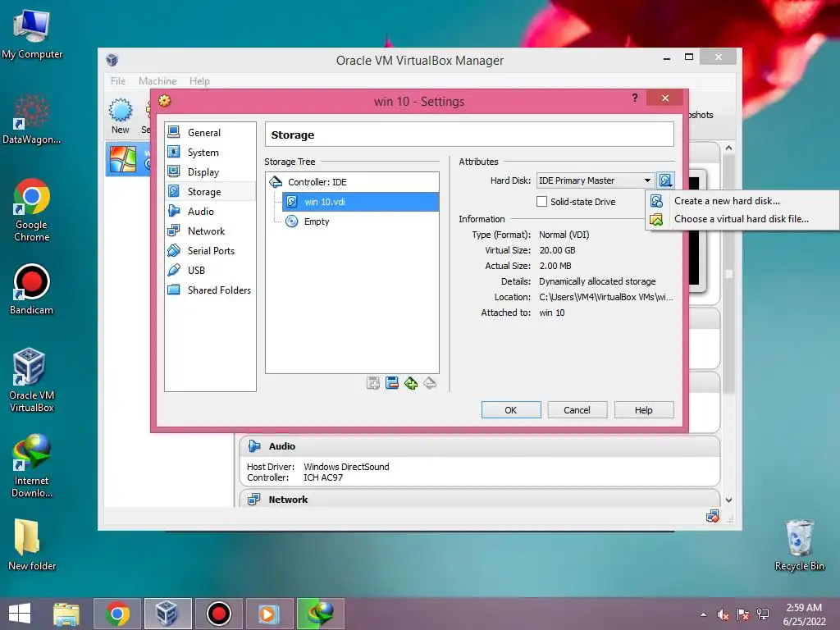Open Google Chrome desktop shortcut
The height and width of the screenshot is (630, 840).
pyautogui.click(x=32, y=210)
